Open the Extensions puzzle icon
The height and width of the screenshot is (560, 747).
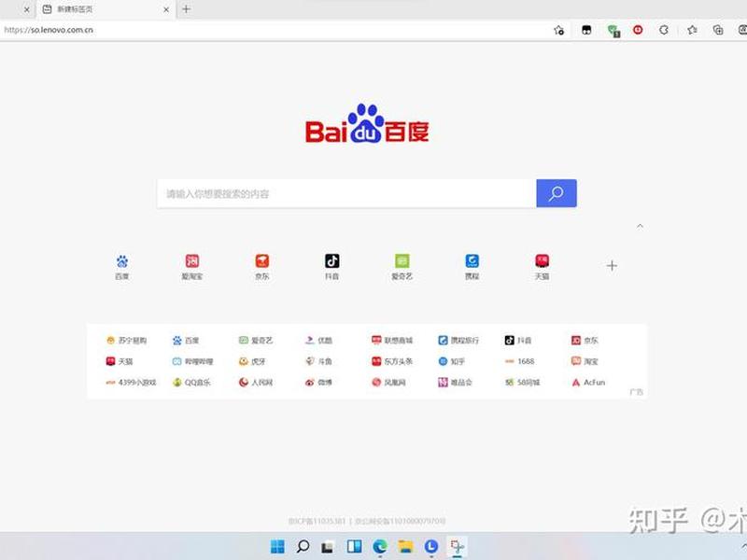[x=664, y=31]
